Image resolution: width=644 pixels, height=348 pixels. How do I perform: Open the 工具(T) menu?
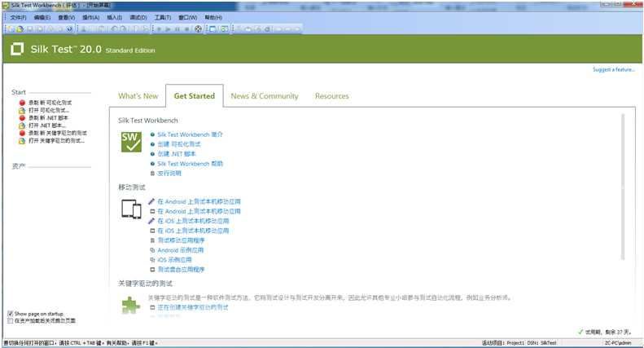[x=163, y=18]
